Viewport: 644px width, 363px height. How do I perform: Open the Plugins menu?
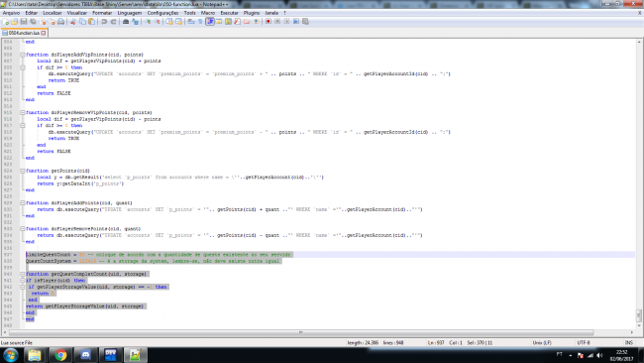[x=252, y=13]
